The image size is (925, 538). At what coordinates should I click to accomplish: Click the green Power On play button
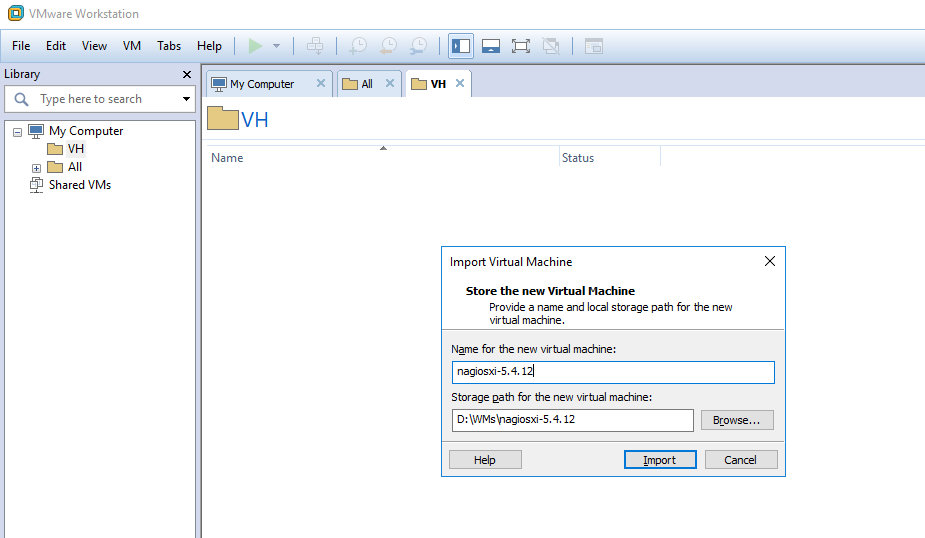tap(255, 46)
